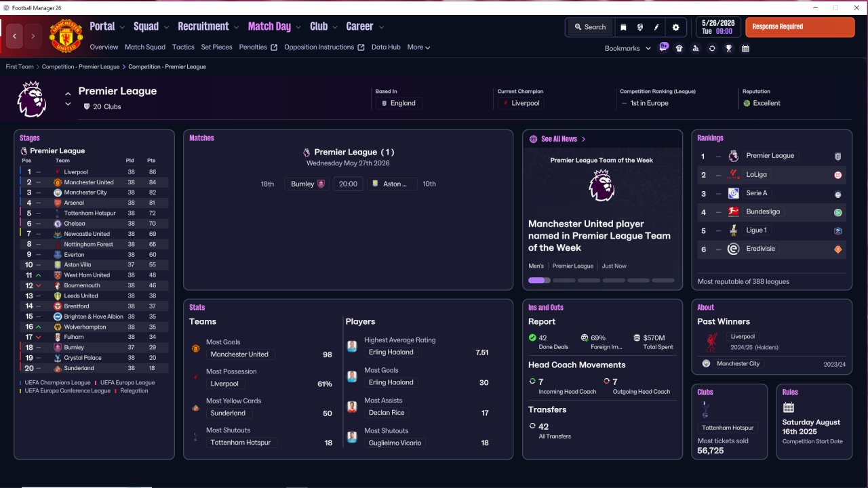Click the globe icon beside See All News
The height and width of the screenshot is (488, 868).
click(x=533, y=139)
